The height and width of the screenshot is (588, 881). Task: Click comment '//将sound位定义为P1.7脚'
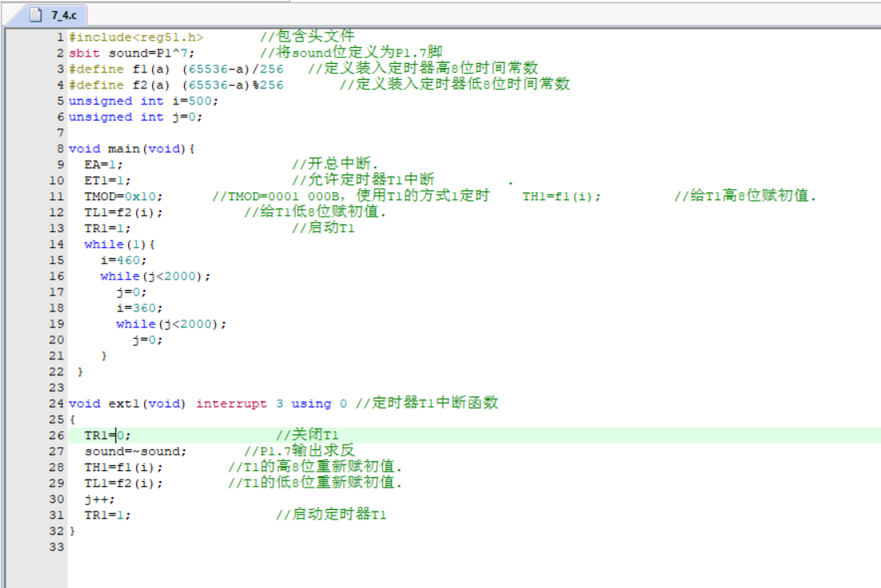point(351,53)
